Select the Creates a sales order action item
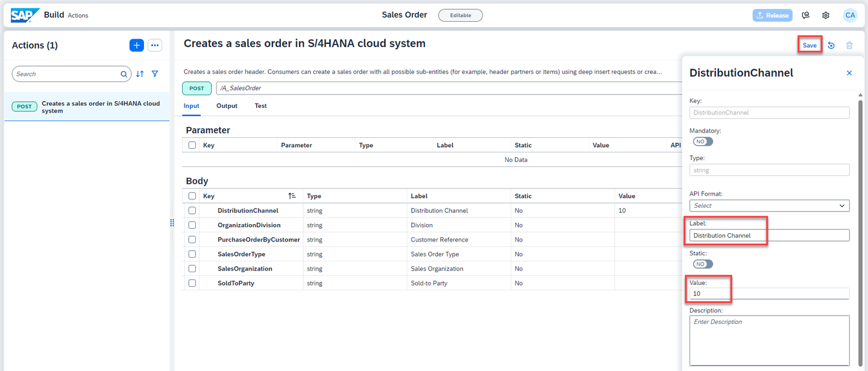Viewport: 868px width, 371px height. pyautogui.click(x=87, y=107)
